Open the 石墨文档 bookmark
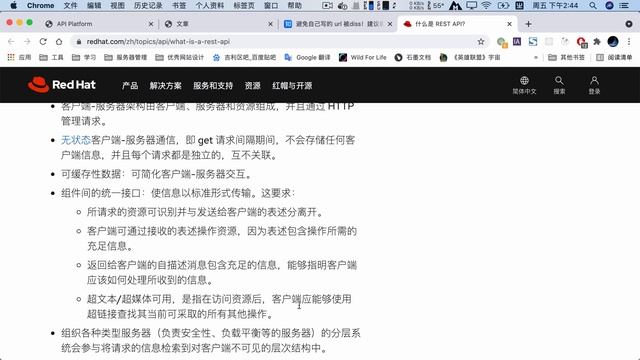 pos(413,57)
